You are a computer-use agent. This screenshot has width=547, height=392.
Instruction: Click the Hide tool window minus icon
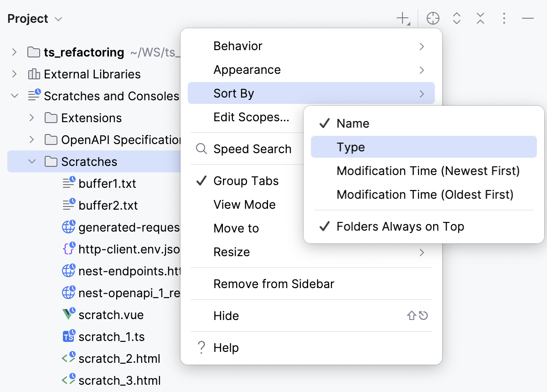tap(528, 18)
